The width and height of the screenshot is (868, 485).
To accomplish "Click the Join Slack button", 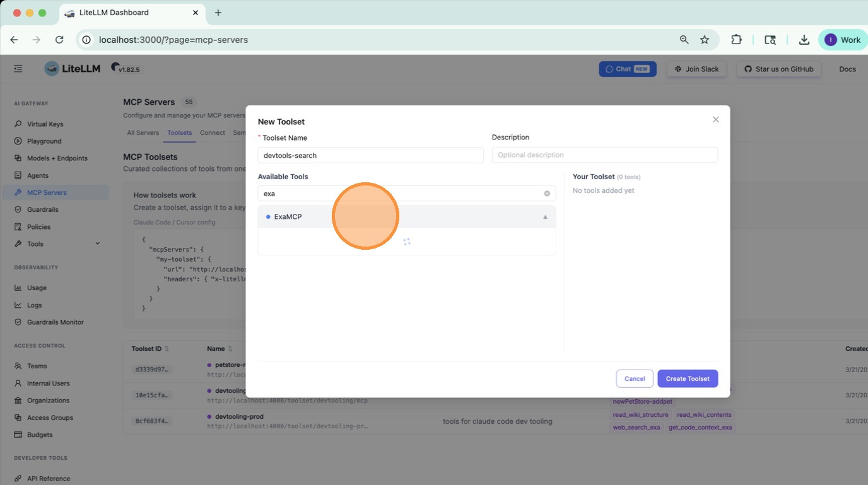I will pos(697,69).
